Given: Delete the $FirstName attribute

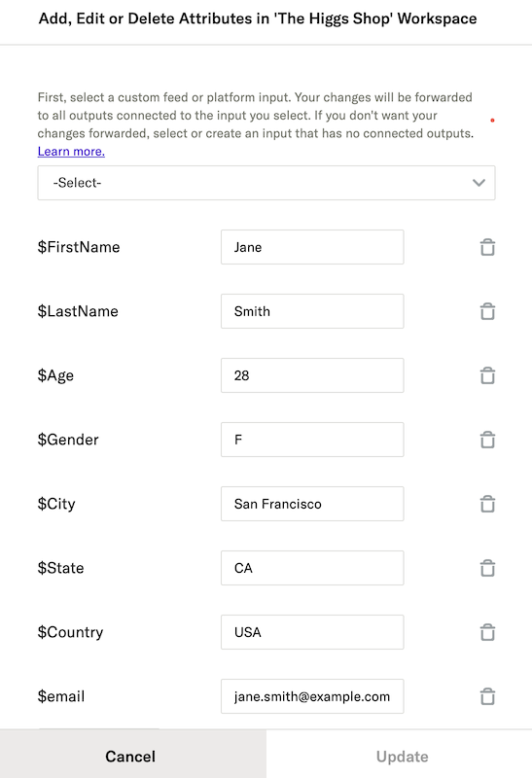Looking at the screenshot, I should point(487,247).
